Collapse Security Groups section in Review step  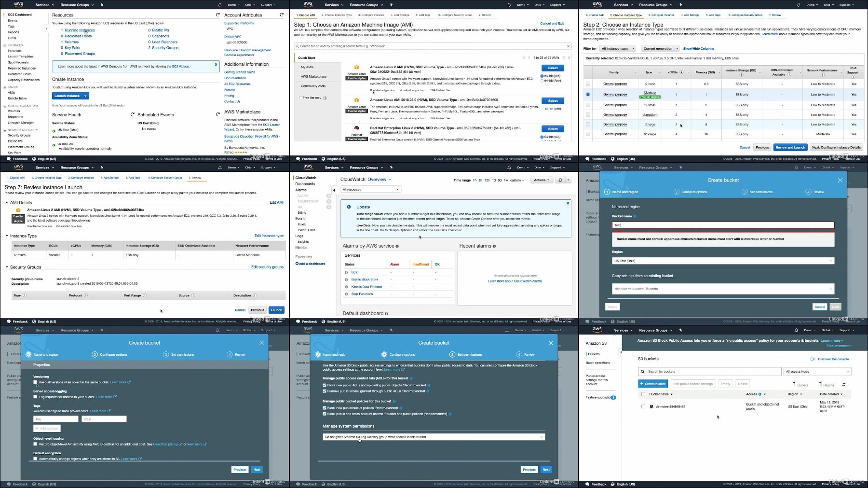point(7,267)
